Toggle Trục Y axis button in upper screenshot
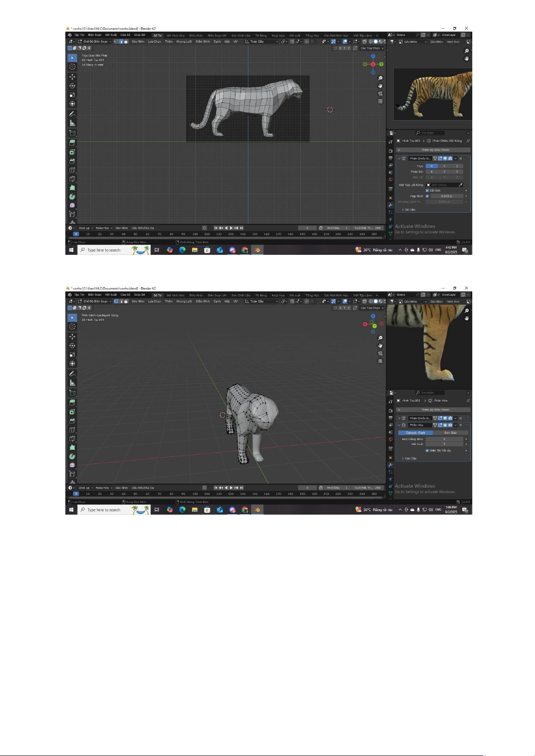Viewport: 535px width, 756px height. 444,166
